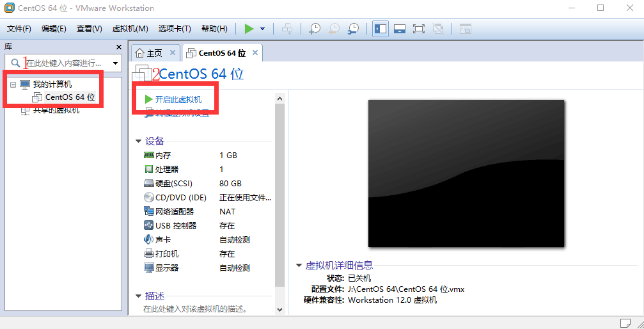Click the USB 控制器 device icon
This screenshot has height=329, width=644.
(148, 225)
